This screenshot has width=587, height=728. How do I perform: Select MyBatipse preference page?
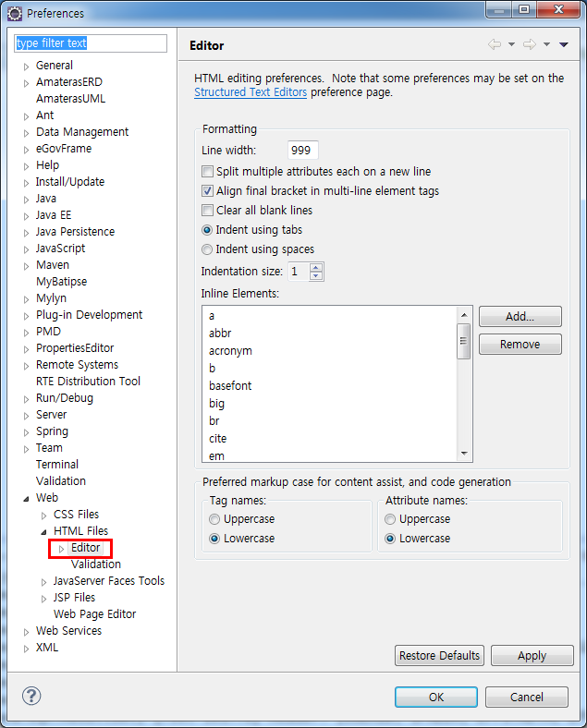tap(61, 282)
